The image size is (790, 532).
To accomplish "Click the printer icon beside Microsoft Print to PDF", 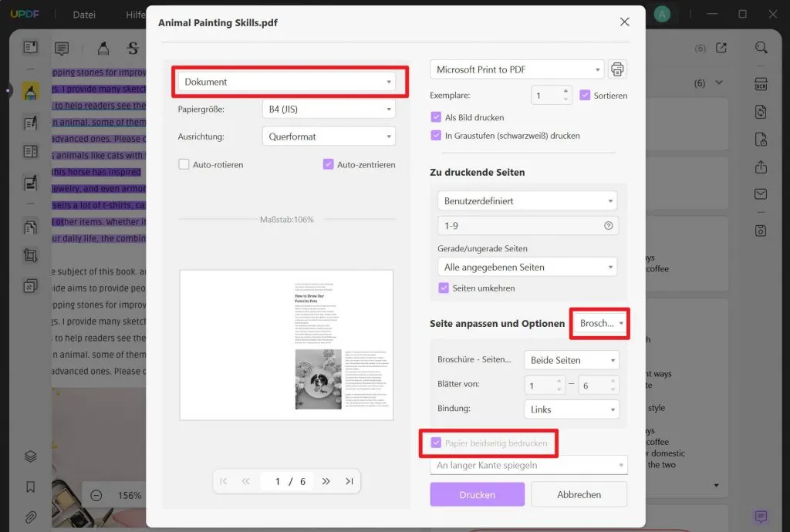I will pyautogui.click(x=617, y=69).
